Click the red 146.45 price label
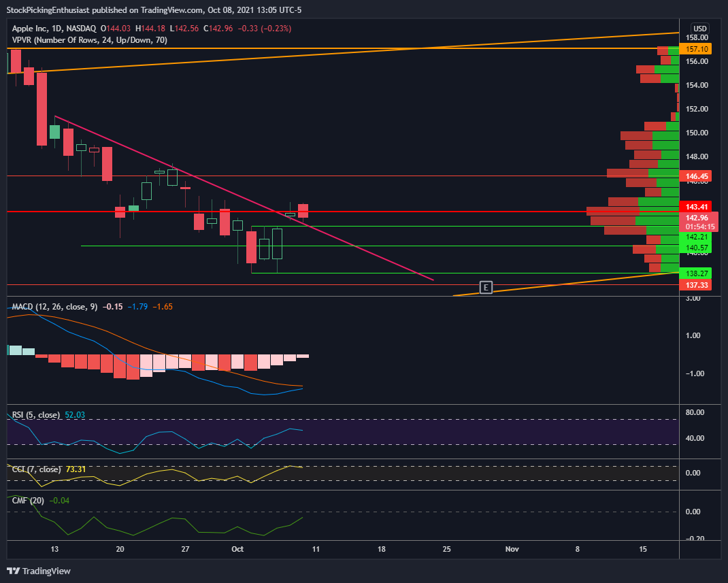The image size is (728, 583). pos(697,176)
